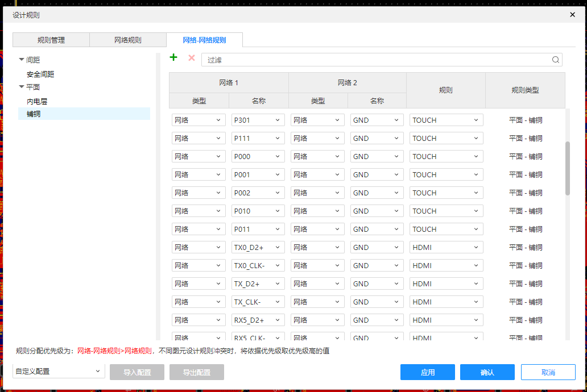This screenshot has height=392, width=587.
Task: Open GND network 2 dropdown in P301 row
Action: pyautogui.click(x=377, y=120)
